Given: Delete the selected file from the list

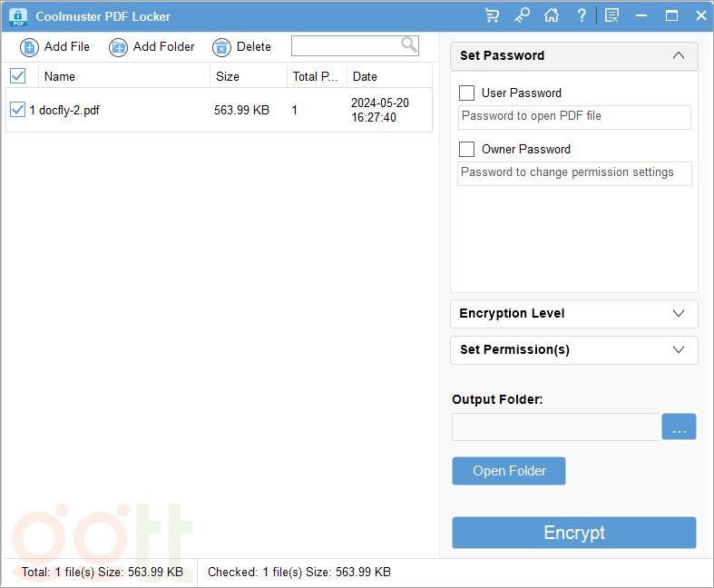Looking at the screenshot, I should click(241, 47).
